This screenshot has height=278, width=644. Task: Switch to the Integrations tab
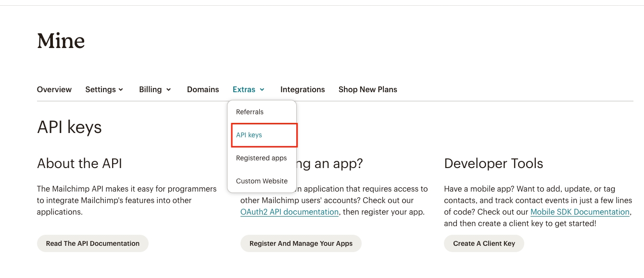click(x=303, y=89)
